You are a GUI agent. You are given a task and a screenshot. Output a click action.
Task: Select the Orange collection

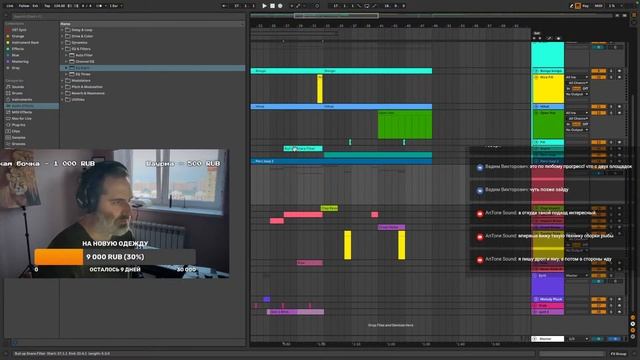coord(18,36)
